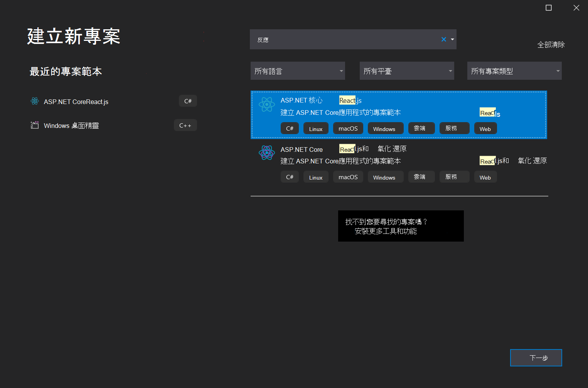The width and height of the screenshot is (588, 388).
Task: Click C# tag in the selected template
Action: 290,128
